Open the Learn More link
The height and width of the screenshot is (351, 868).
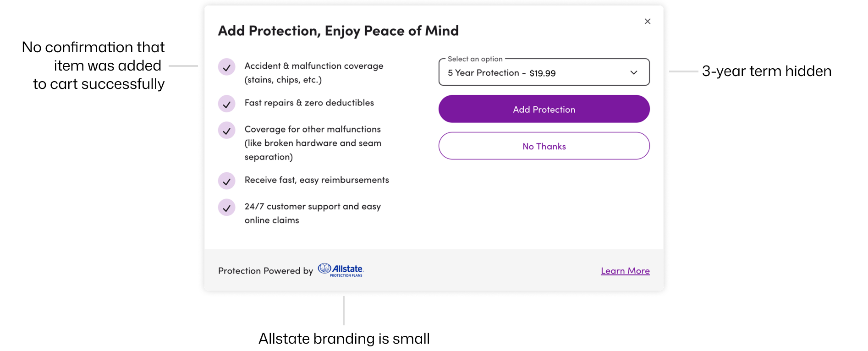point(625,271)
